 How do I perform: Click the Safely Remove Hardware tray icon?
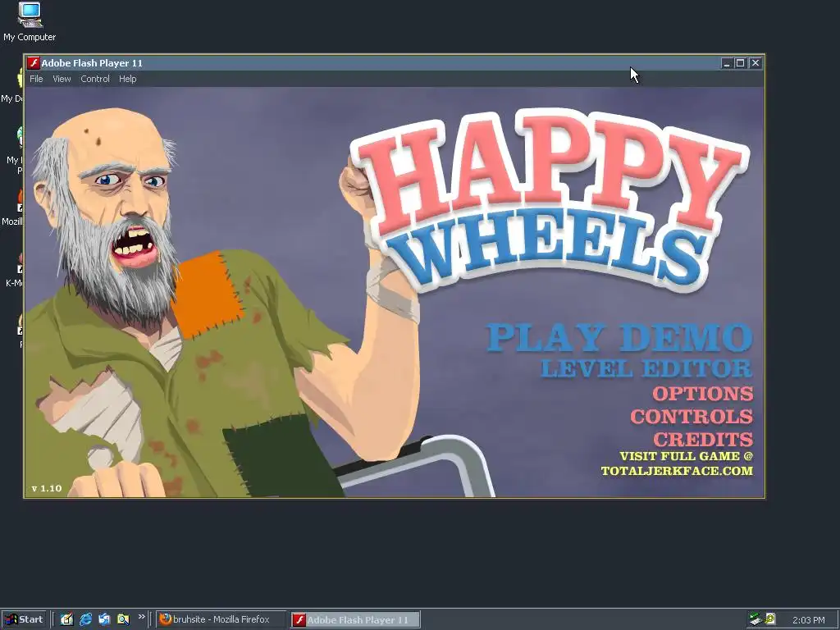tap(756, 619)
